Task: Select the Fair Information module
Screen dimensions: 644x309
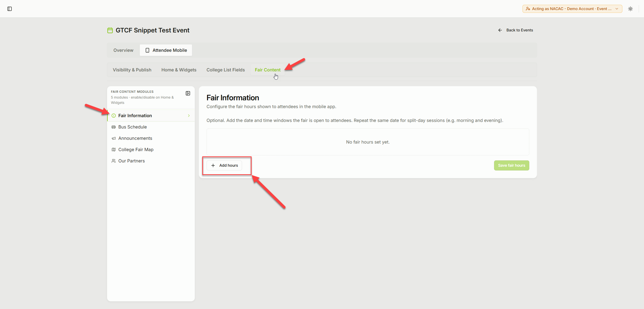Action: point(151,116)
